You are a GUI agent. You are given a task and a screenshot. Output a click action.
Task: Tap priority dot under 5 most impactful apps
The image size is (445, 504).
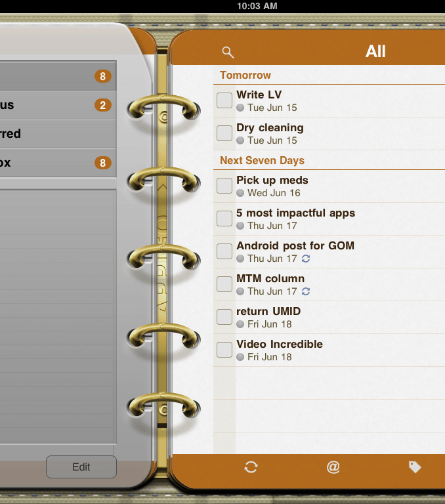(240, 226)
